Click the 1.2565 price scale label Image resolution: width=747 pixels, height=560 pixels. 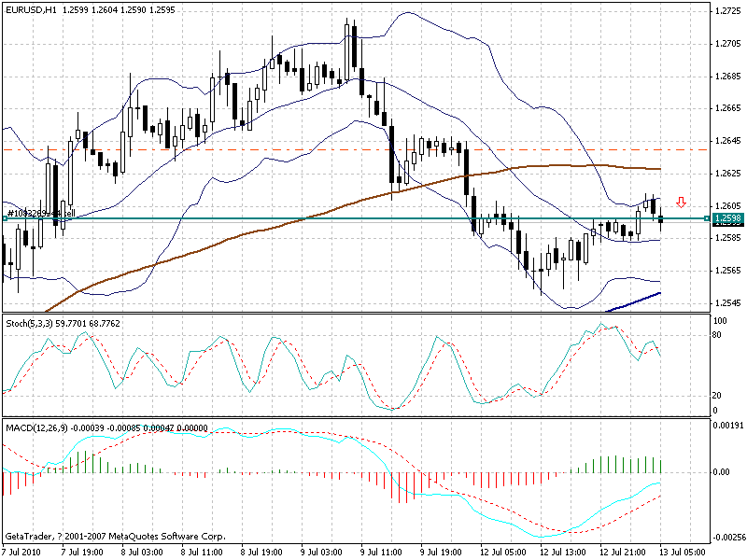click(728, 271)
